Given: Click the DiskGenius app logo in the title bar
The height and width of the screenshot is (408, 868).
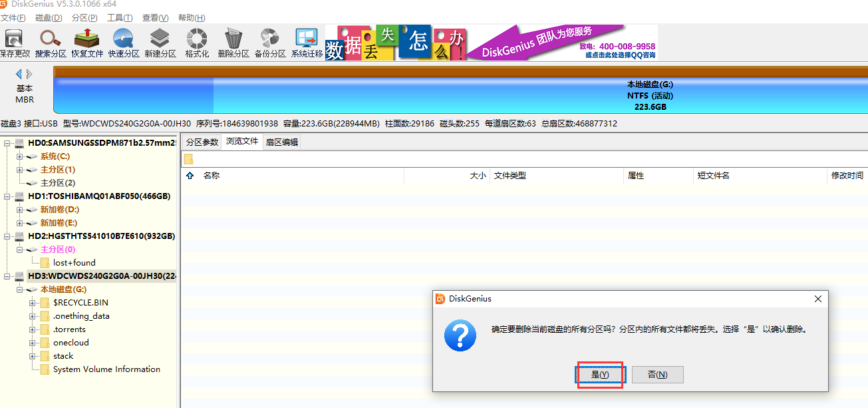Looking at the screenshot, I should 5,5.
